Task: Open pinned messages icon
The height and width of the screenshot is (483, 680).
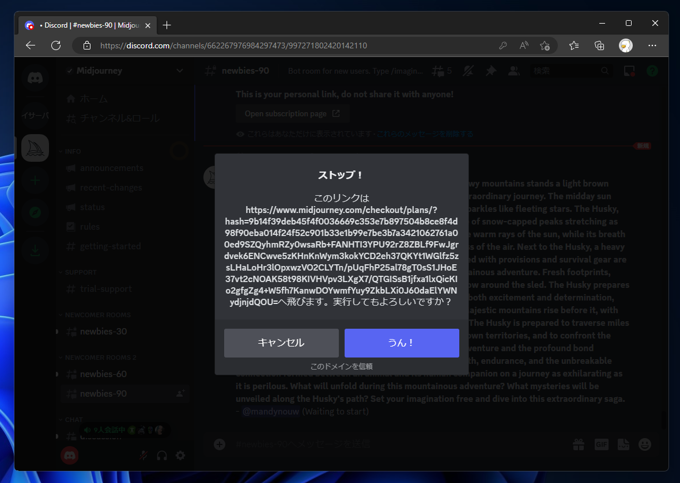Action: tap(490, 71)
